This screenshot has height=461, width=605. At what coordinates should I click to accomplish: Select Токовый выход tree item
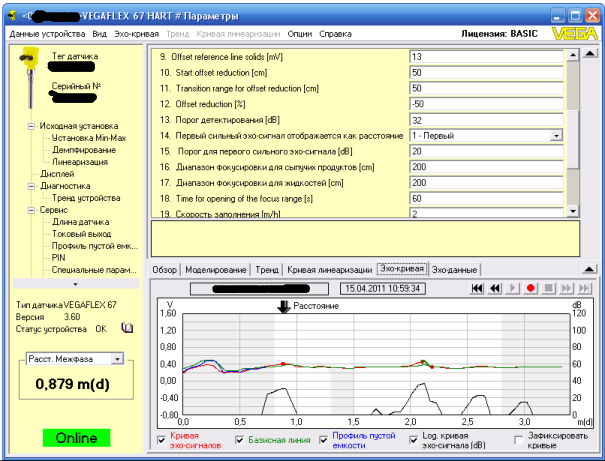81,234
